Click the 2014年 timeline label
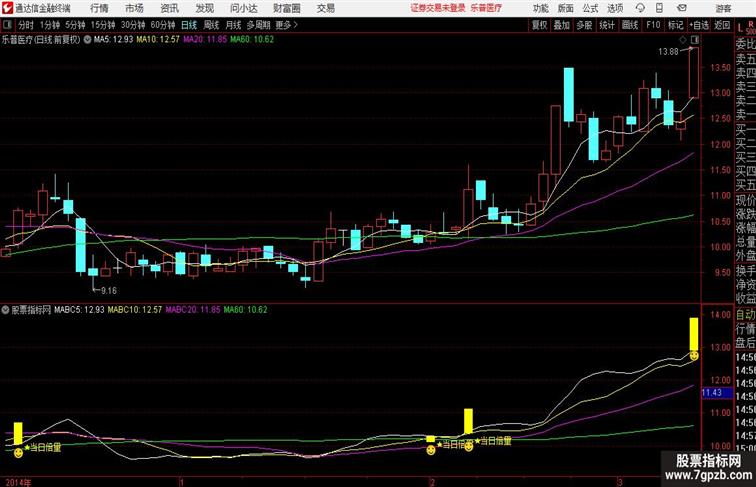Screen dimensions: 756x487 [x=18, y=482]
